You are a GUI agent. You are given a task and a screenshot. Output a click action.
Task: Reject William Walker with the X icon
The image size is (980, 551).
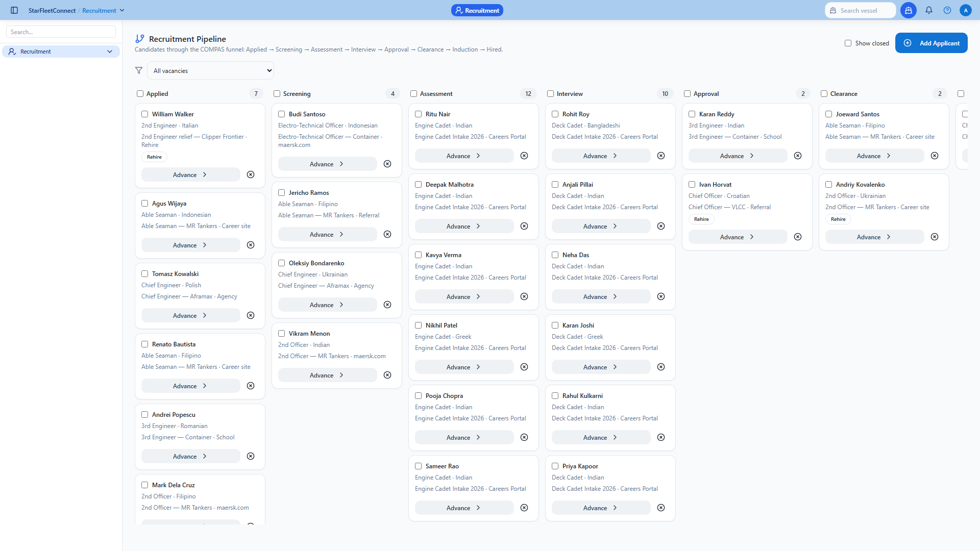click(251, 174)
